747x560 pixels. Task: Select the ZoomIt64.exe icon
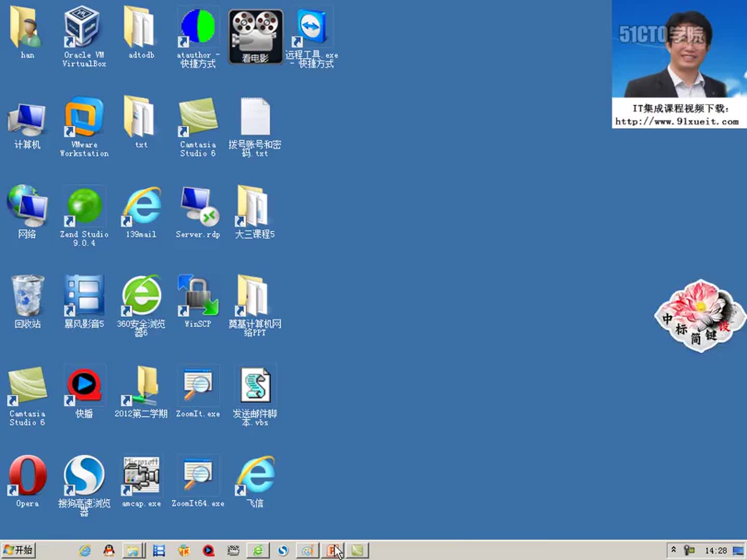198,482
